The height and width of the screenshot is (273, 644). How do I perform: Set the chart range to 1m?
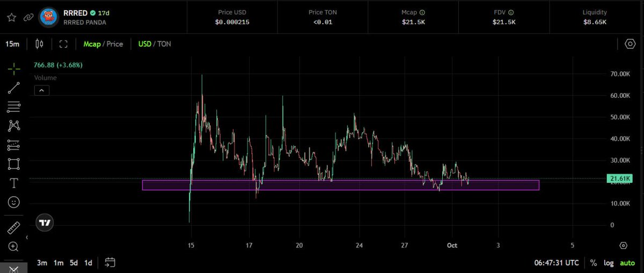point(58,263)
